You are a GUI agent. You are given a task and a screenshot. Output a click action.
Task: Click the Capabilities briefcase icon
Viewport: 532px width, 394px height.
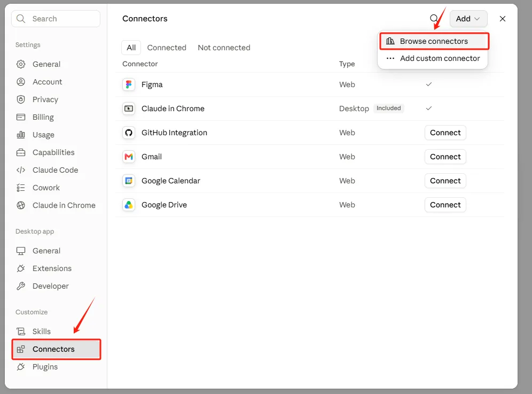pos(21,152)
